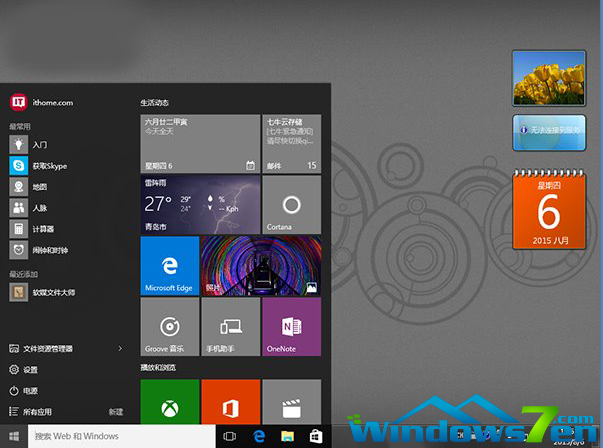Click the 生活动态 group heading
Image resolution: width=603 pixels, height=448 pixels.
(155, 103)
